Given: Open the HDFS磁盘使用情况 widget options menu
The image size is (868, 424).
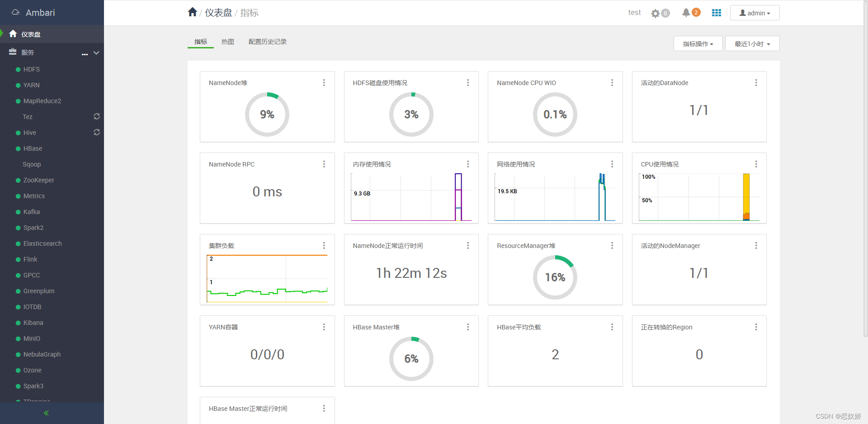Looking at the screenshot, I should tap(468, 83).
